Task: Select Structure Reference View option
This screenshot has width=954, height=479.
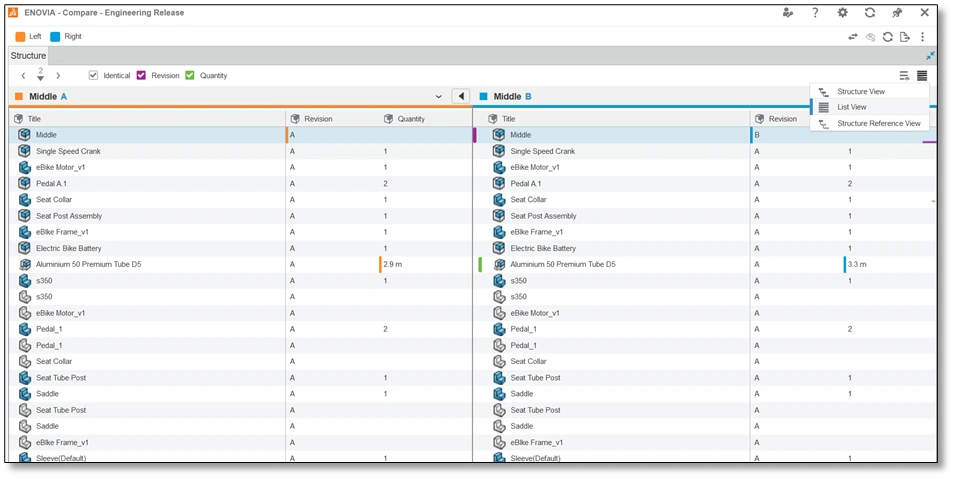Action: point(869,123)
